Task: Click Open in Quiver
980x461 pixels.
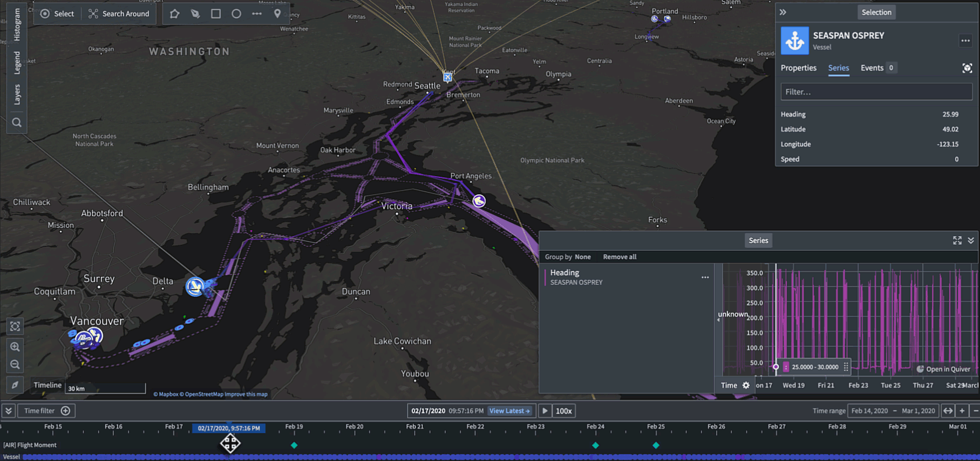Action: [943, 369]
